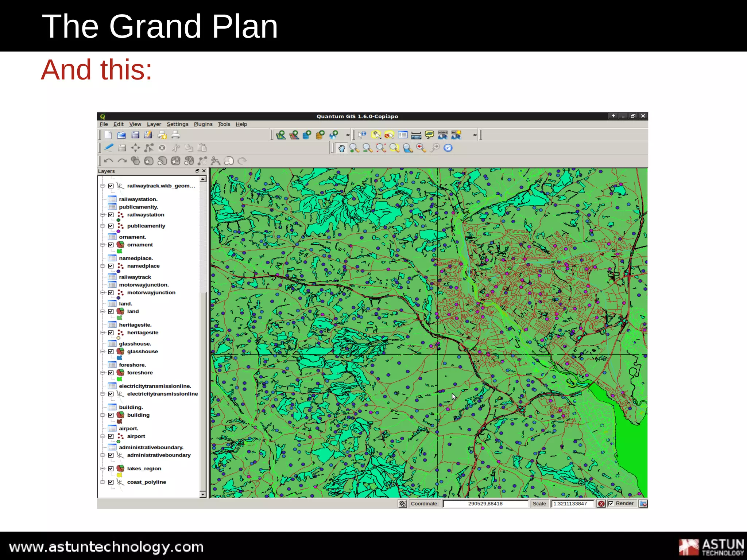This screenshot has height=560, width=747.
Task: Open the Plugins menu
Action: click(203, 124)
